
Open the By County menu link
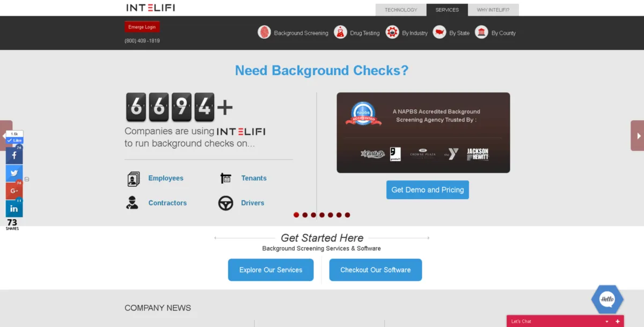pyautogui.click(x=503, y=33)
